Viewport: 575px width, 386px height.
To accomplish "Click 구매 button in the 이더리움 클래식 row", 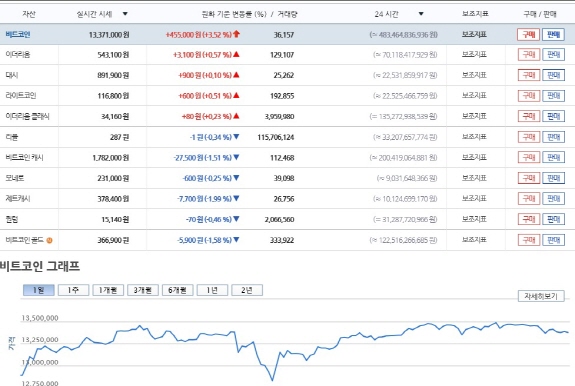I will coord(528,116).
